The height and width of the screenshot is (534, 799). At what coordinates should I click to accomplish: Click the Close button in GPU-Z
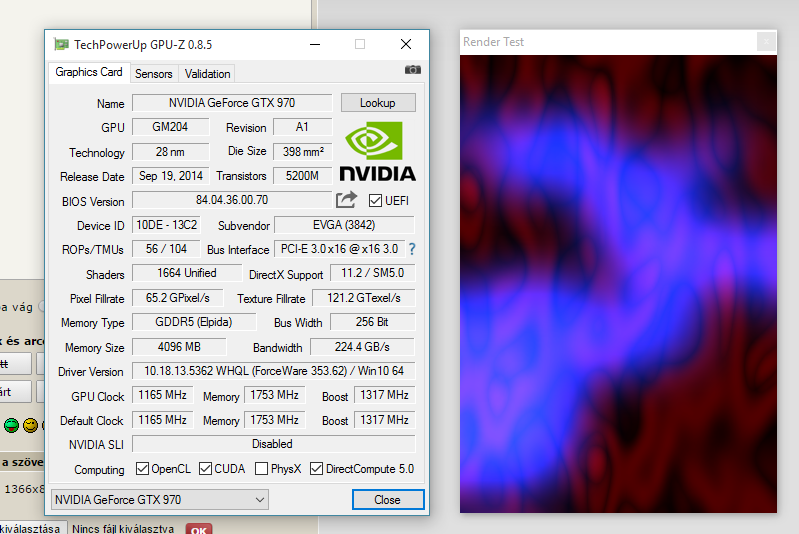pyautogui.click(x=388, y=500)
